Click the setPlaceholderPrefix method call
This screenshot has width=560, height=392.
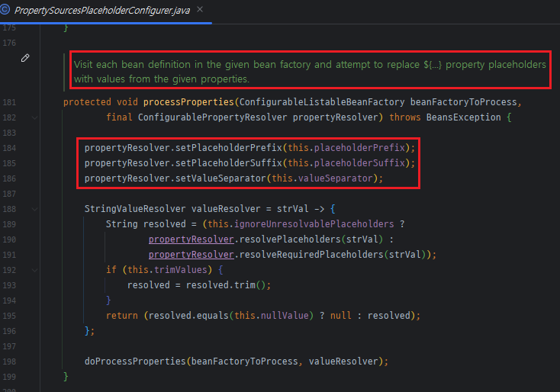229,148
